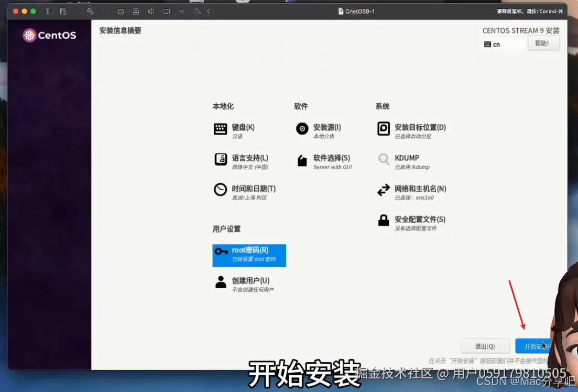Collapse toolbar with the left chevron
This screenshot has width=578, height=392.
pyautogui.click(x=209, y=12)
